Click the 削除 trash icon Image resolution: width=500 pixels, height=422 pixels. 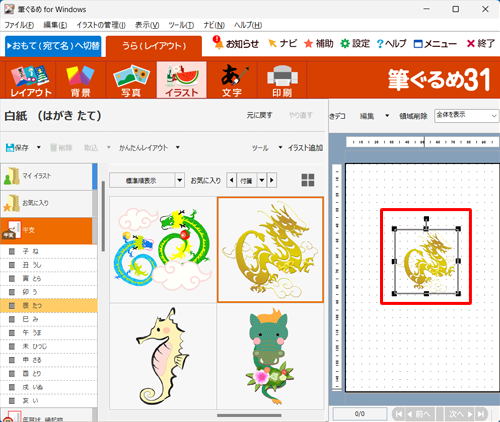53,147
